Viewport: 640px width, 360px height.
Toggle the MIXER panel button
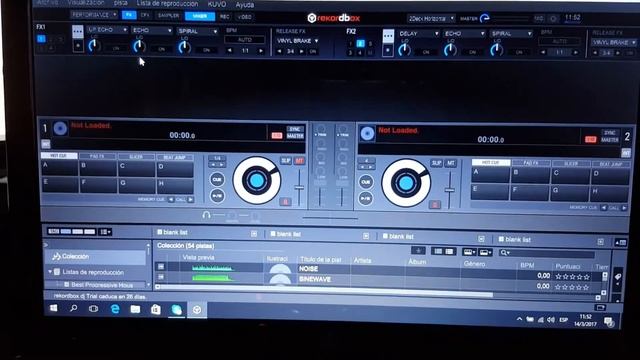coord(200,16)
